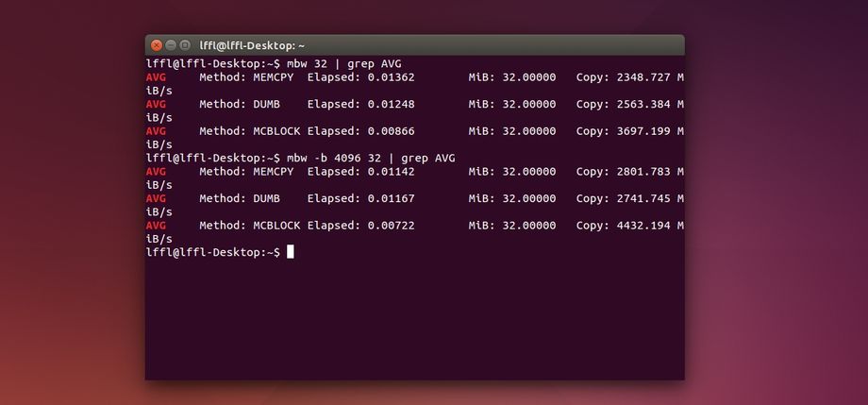Maximize the terminal window

tap(186, 45)
